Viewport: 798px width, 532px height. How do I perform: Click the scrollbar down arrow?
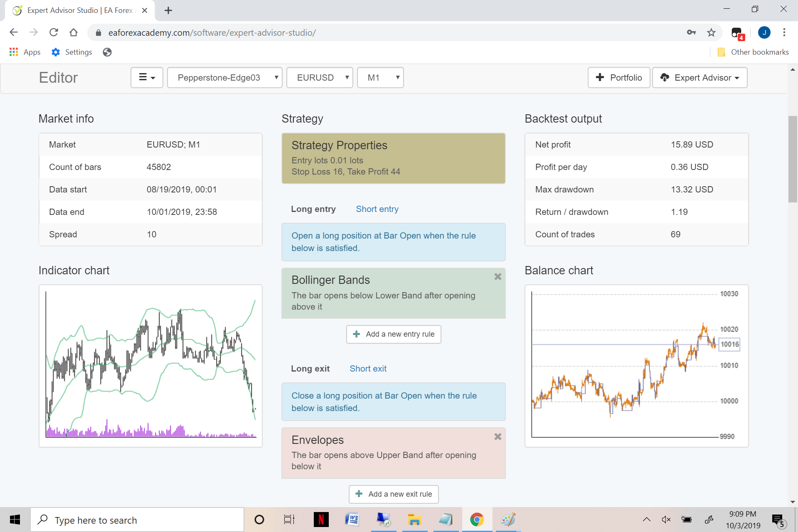793,502
